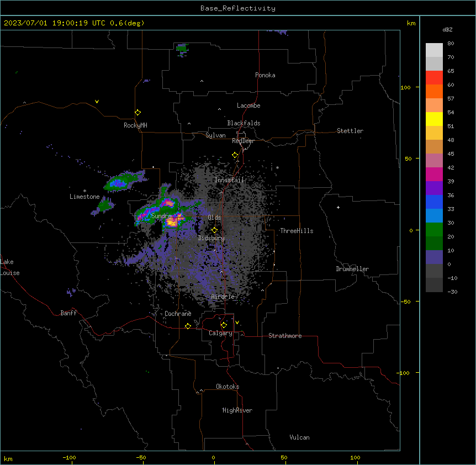This screenshot has width=476, height=465.
Task: Select the dBZ legend heading
Action: pyautogui.click(x=447, y=30)
